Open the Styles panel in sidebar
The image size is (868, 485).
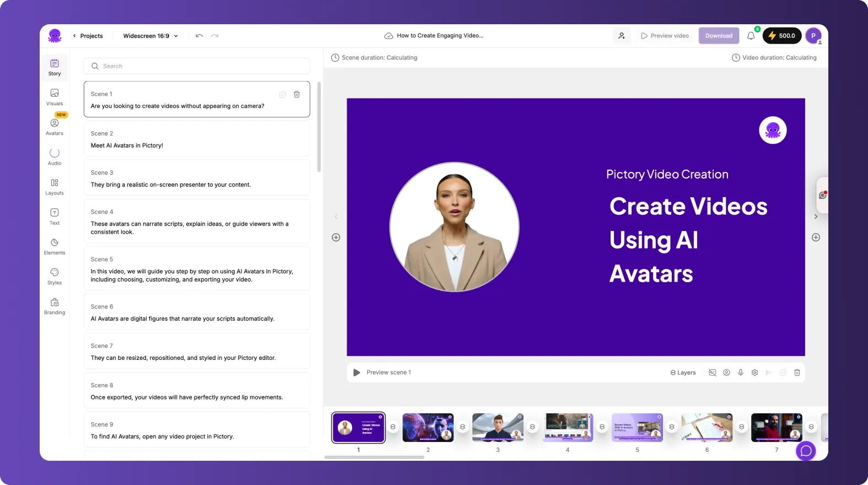[x=55, y=276]
